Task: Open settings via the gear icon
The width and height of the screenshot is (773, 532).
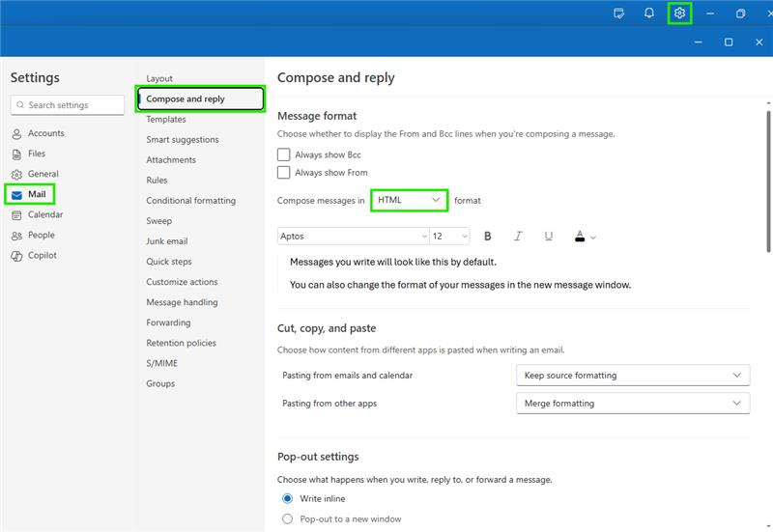Action: click(x=679, y=14)
